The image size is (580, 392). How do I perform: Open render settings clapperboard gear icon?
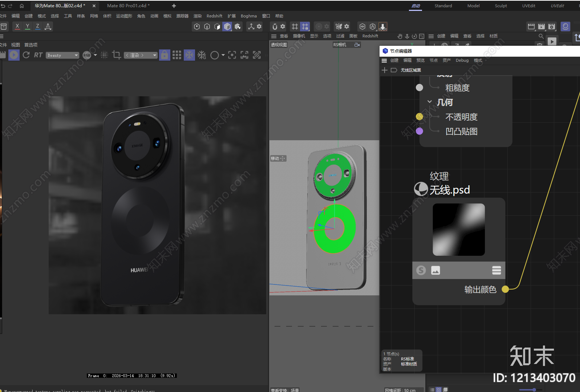[x=552, y=27]
